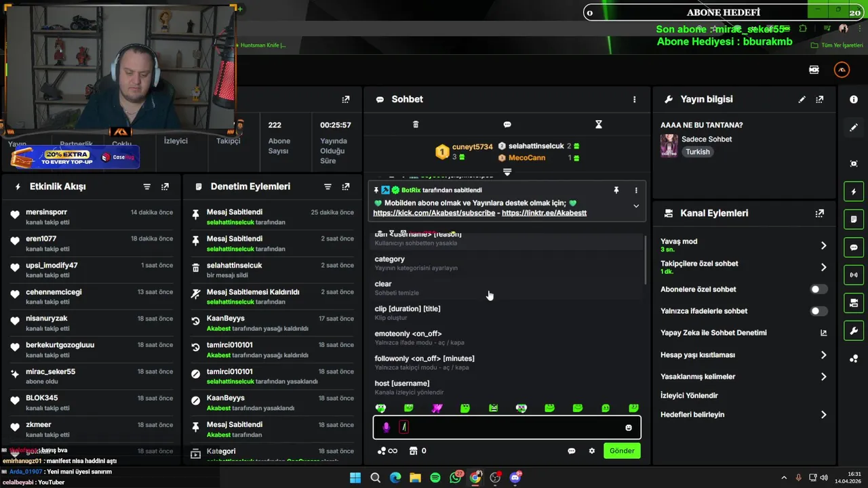
Task: Open Windows Start menu in taskbar
Action: coord(355,478)
